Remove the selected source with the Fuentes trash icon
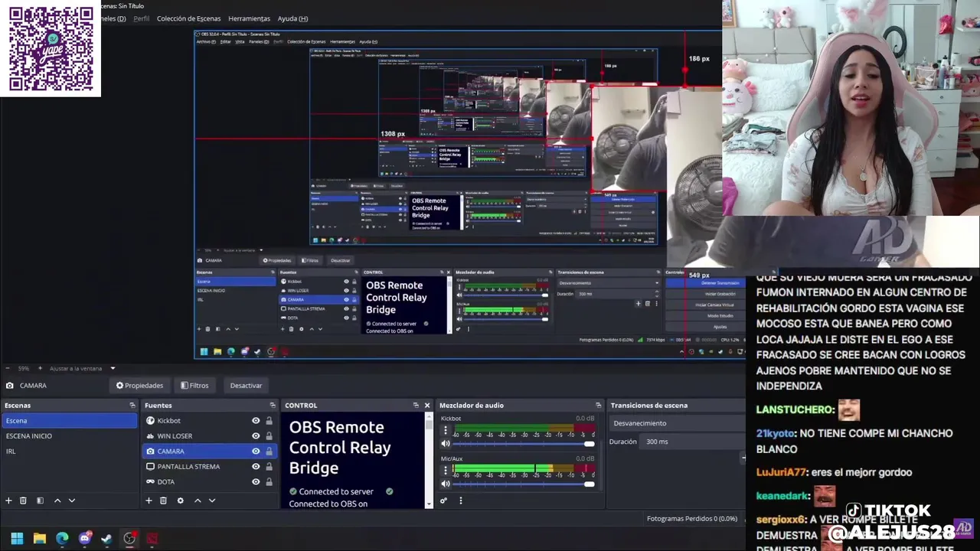 (163, 500)
